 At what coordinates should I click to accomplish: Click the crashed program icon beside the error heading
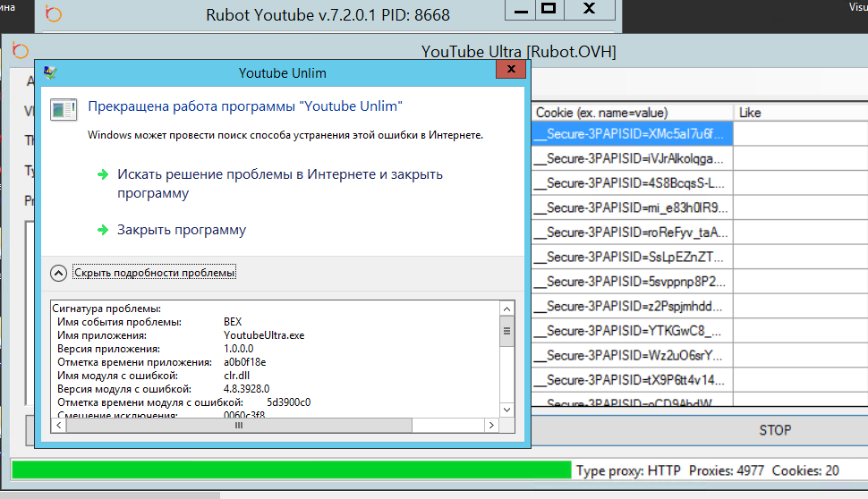(63, 109)
